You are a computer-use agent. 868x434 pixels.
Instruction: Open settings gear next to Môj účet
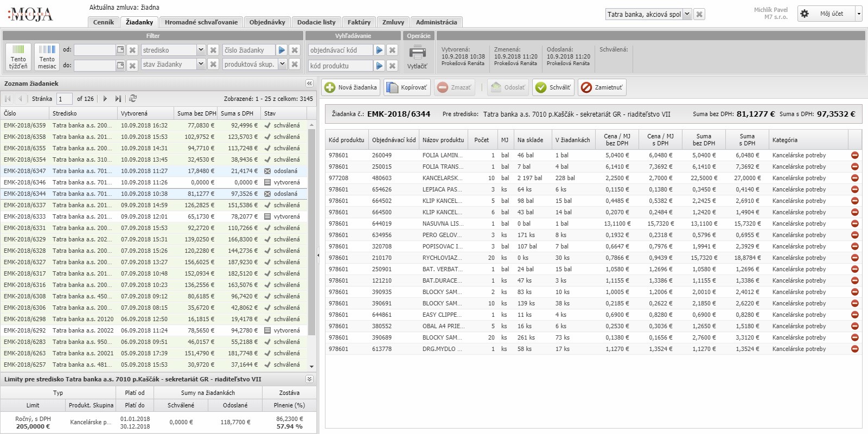click(805, 14)
